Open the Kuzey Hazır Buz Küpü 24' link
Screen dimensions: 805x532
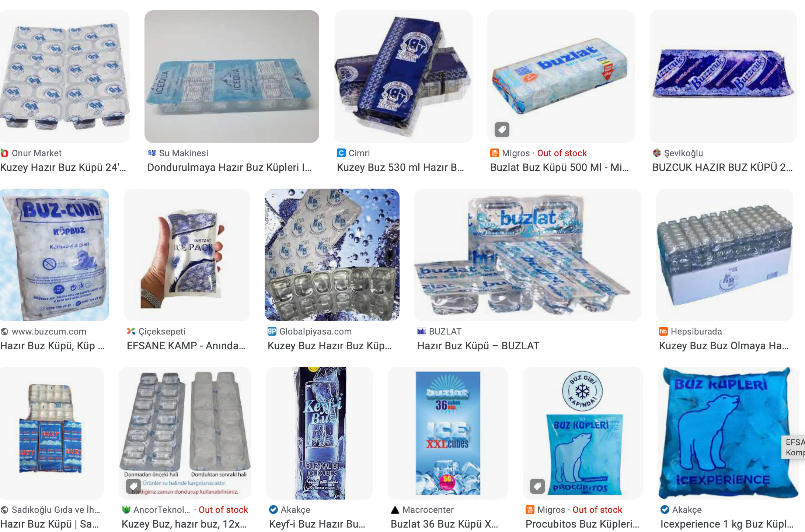coord(63,167)
